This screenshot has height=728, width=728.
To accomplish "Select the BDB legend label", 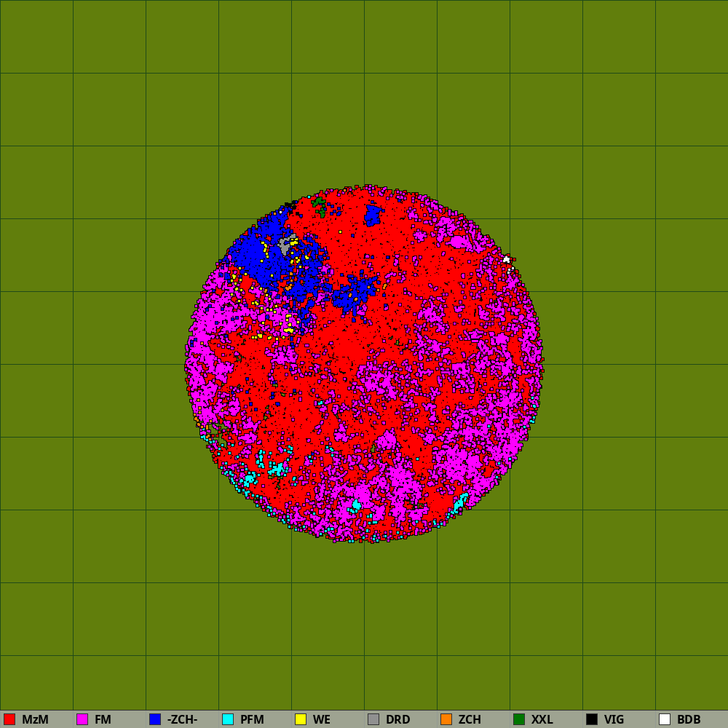I will pyautogui.click(x=689, y=720).
